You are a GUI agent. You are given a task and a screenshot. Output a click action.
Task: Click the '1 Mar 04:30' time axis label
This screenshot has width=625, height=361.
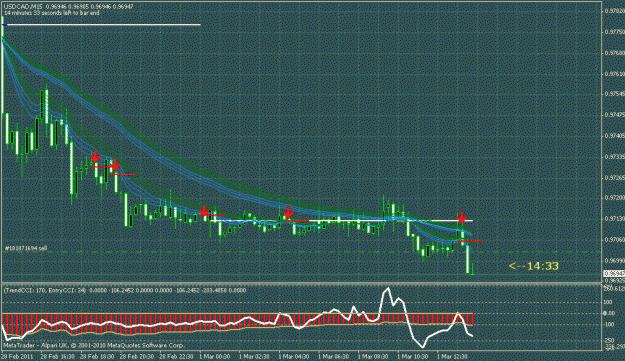294,356
